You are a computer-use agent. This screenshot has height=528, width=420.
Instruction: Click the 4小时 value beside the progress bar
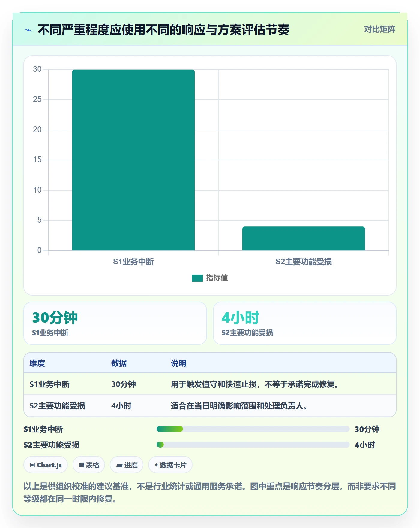365,445
